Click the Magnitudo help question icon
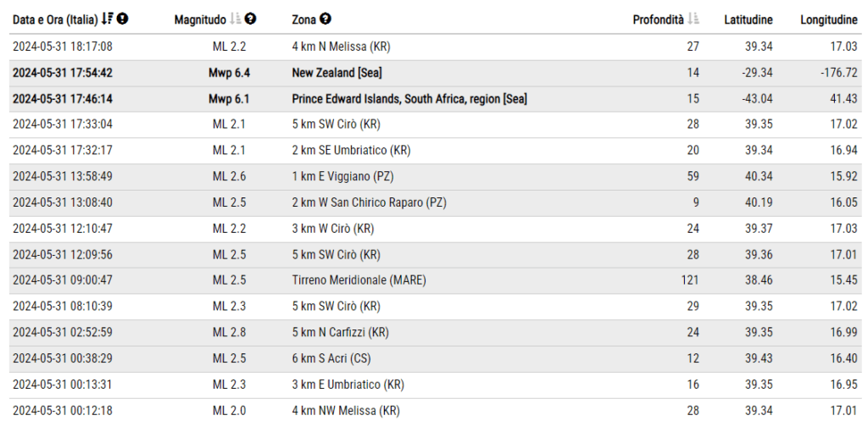This screenshot has width=868, height=421. tap(250, 19)
